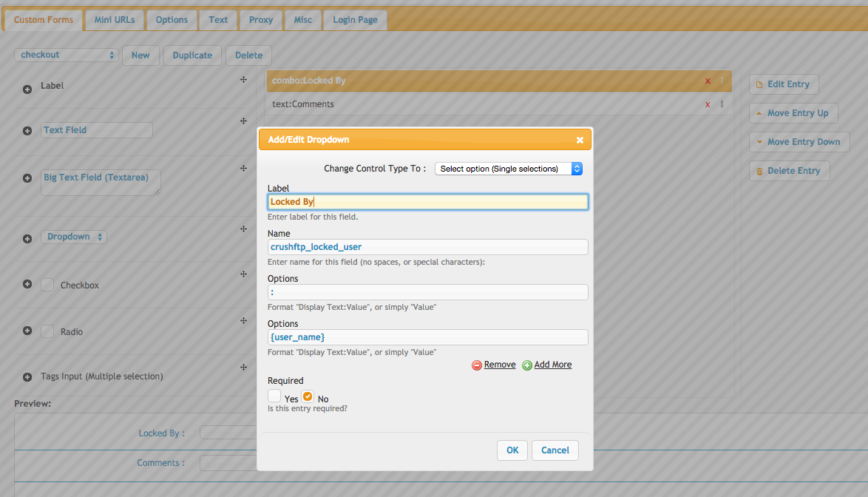868x497 pixels.
Task: Open the Misc tab
Action: coord(303,20)
